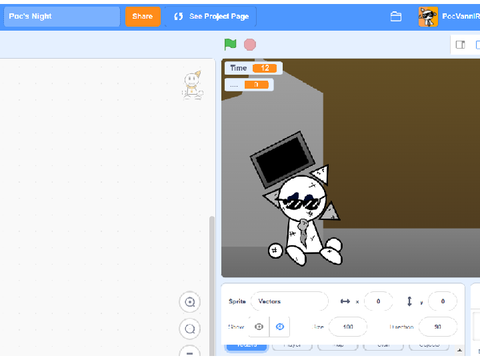
Task: Click the sprite list scroll up arrow
Action: click(459, 350)
